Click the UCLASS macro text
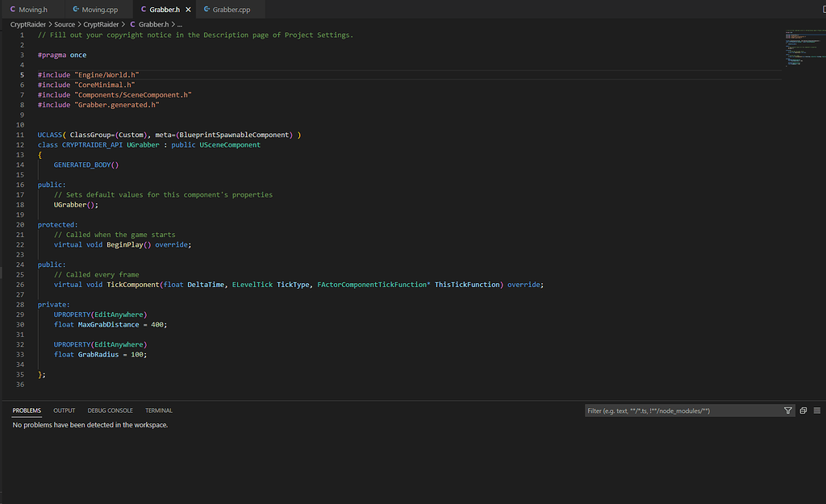Screen dimensions: 826x504 point(49,135)
